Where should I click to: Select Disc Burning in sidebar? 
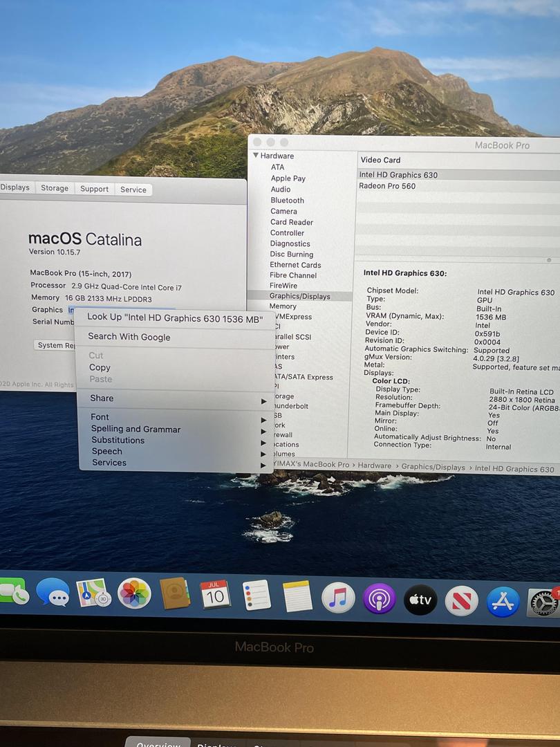click(292, 255)
